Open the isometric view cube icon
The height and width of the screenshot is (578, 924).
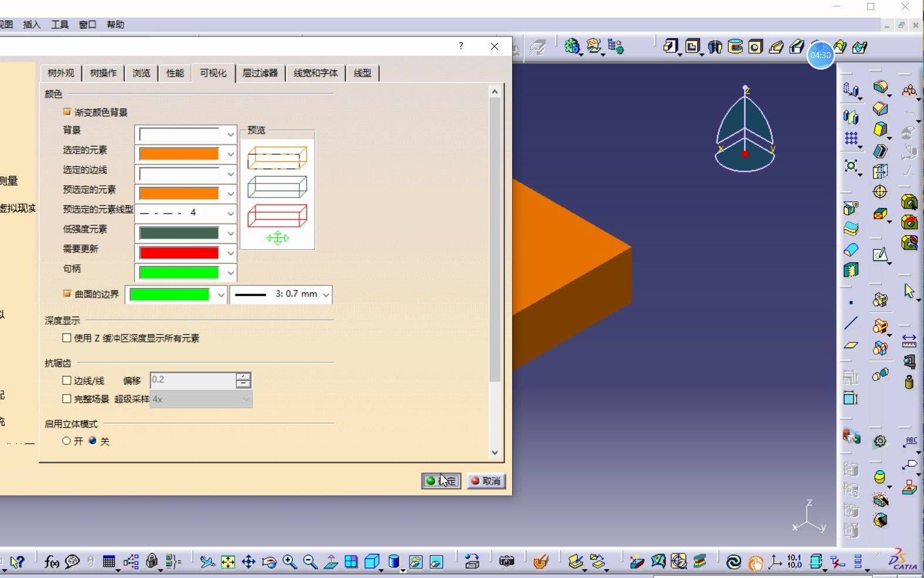[372, 562]
